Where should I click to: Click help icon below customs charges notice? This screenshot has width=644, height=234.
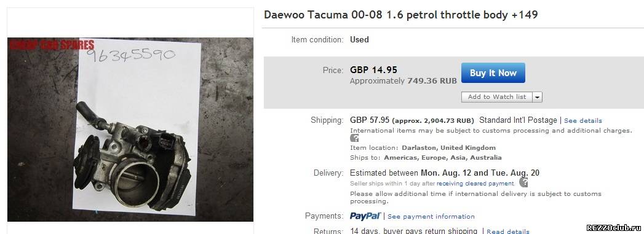point(354,138)
